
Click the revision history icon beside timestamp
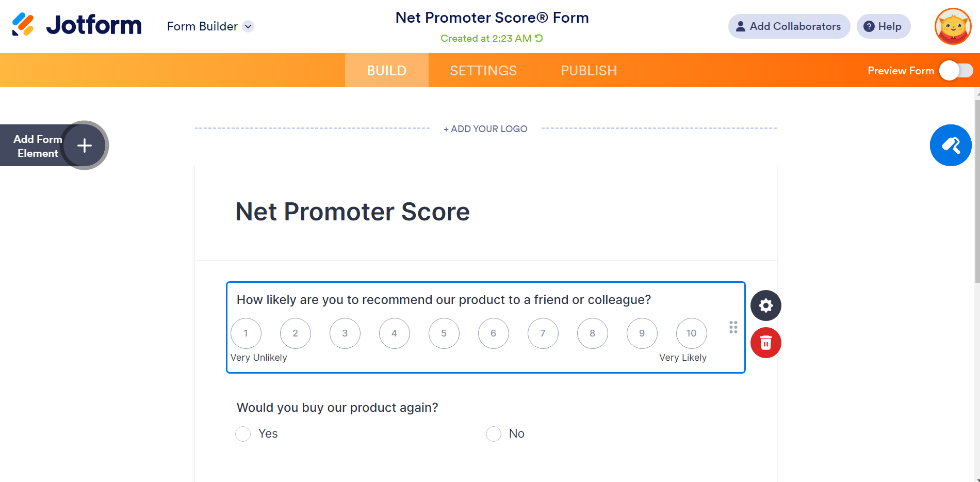pos(539,38)
